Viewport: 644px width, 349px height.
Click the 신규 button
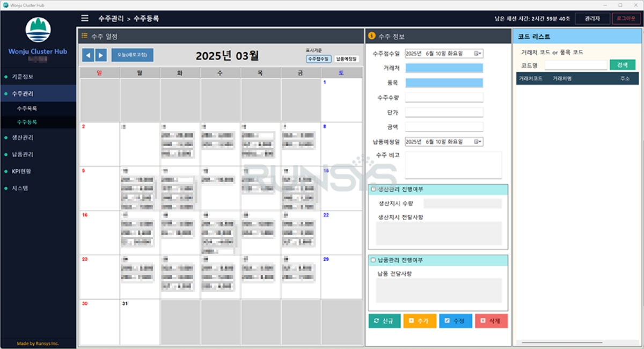384,321
